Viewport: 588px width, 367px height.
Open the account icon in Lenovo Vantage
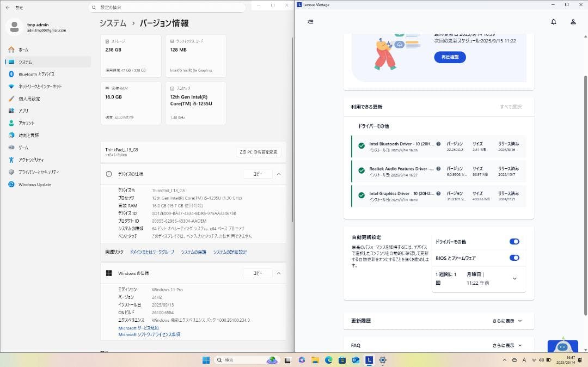(572, 21)
